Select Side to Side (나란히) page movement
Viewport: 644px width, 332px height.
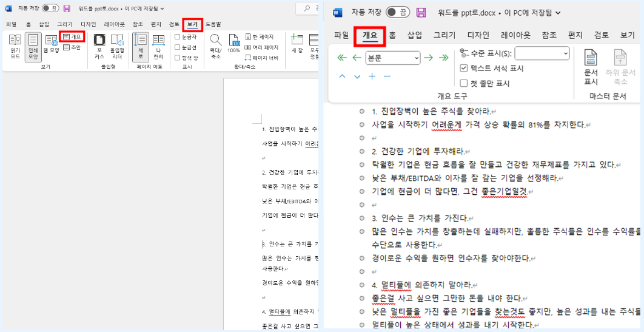tap(158, 47)
